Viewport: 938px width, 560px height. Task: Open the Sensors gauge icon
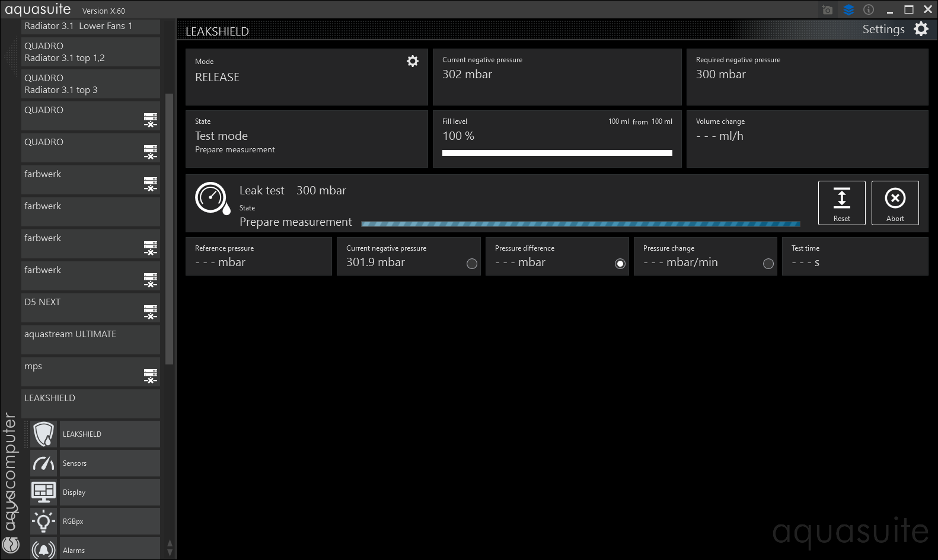click(43, 463)
